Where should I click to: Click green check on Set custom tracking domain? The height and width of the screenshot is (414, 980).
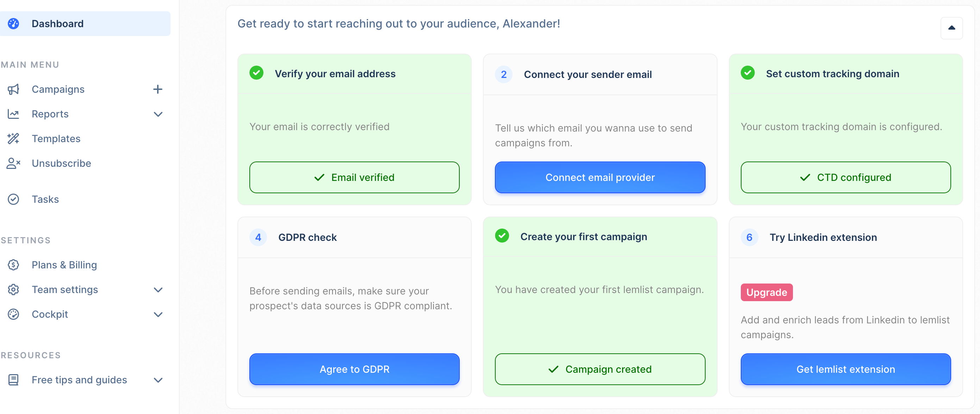748,72
